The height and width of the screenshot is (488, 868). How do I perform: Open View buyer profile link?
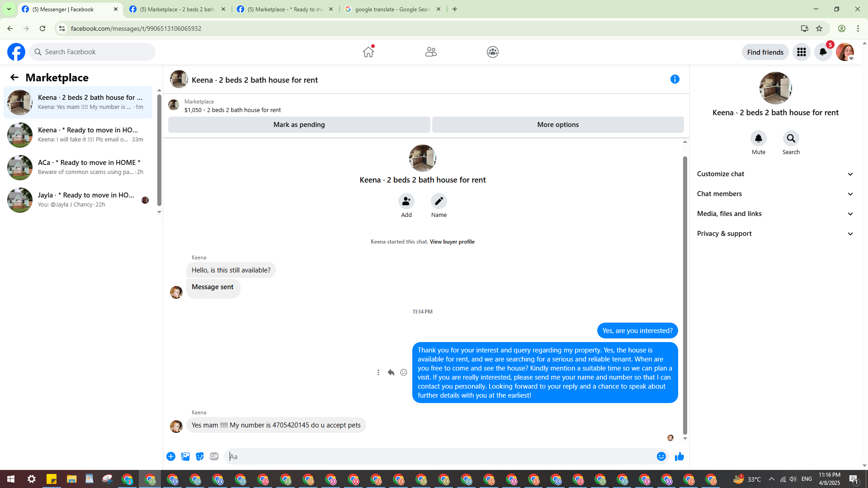[x=452, y=242]
